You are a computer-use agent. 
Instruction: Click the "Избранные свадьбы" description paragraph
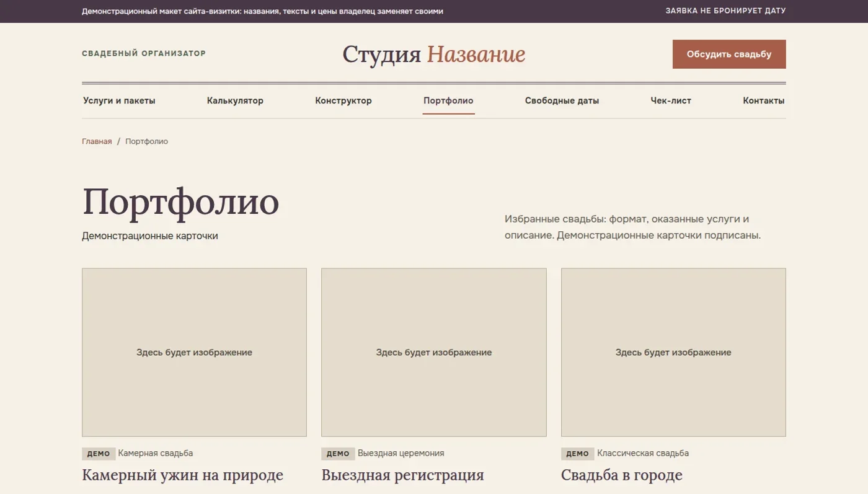pyautogui.click(x=632, y=227)
